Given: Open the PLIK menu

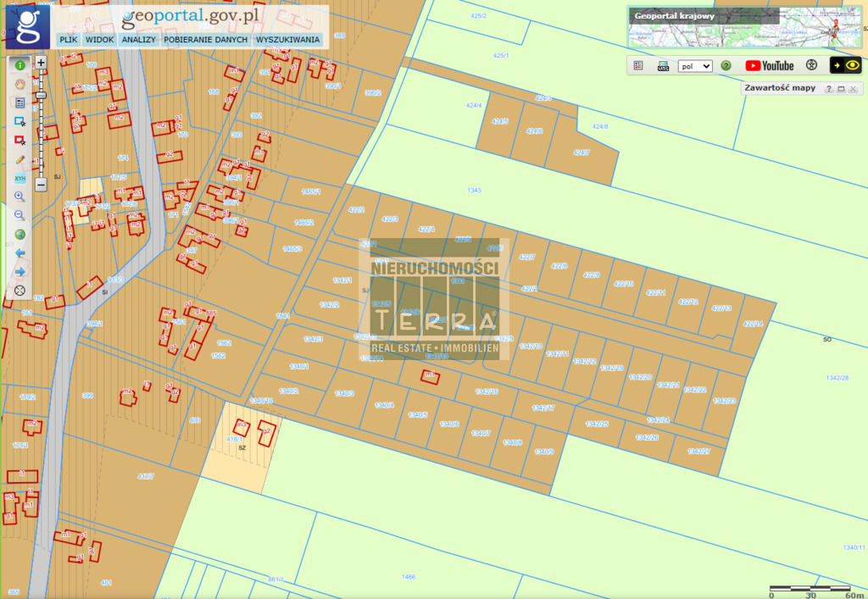Looking at the screenshot, I should (69, 40).
